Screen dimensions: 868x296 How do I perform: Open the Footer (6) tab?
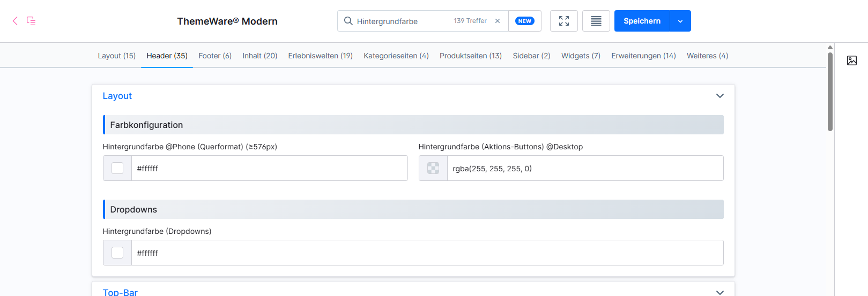click(x=215, y=56)
